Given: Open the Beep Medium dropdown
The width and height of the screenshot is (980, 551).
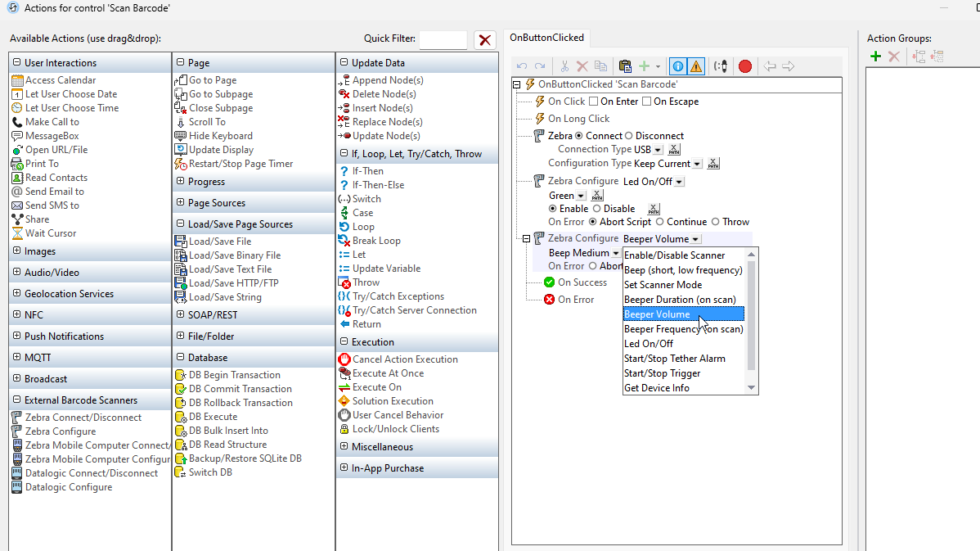Looking at the screenshot, I should click(616, 252).
